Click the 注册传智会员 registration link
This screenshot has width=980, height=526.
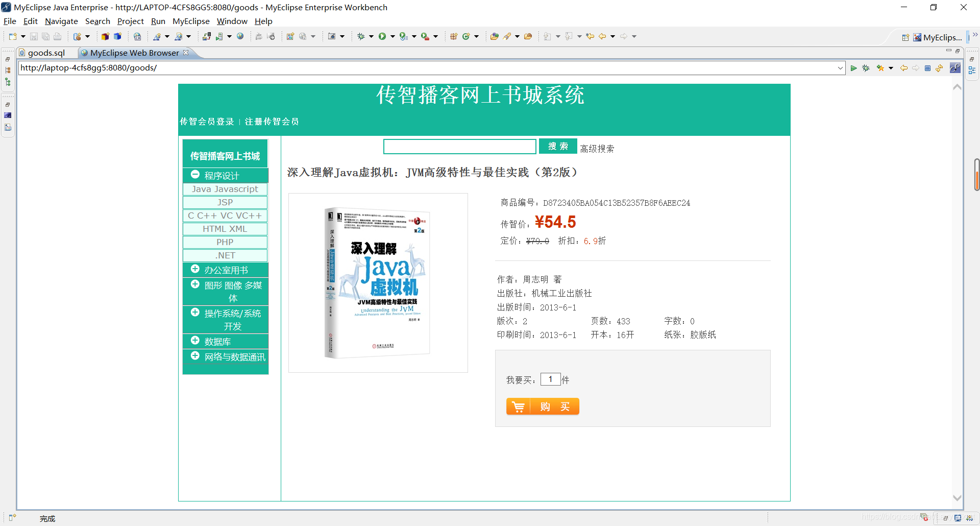click(271, 122)
